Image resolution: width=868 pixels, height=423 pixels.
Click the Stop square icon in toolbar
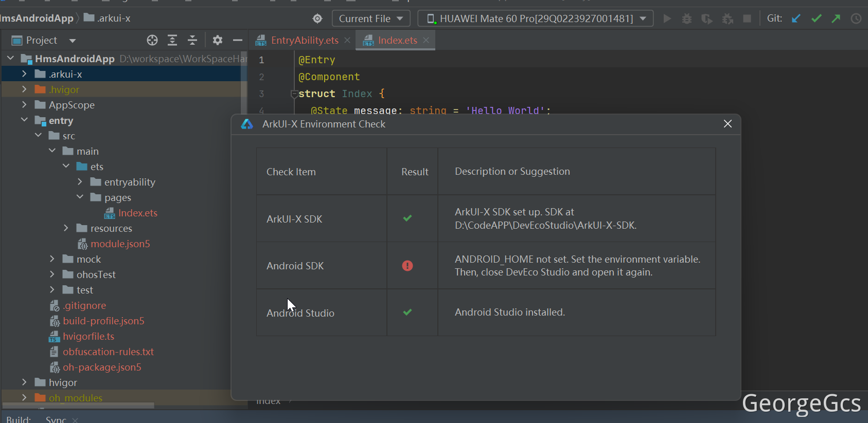(747, 19)
